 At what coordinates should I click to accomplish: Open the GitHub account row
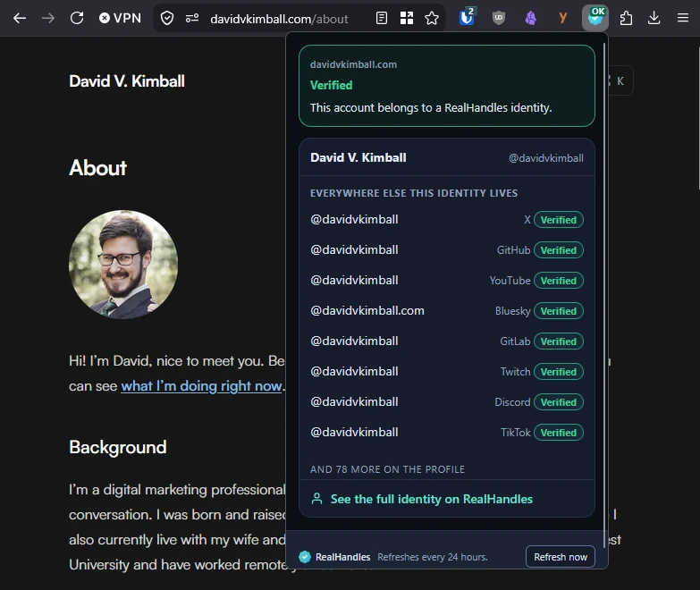coord(447,250)
